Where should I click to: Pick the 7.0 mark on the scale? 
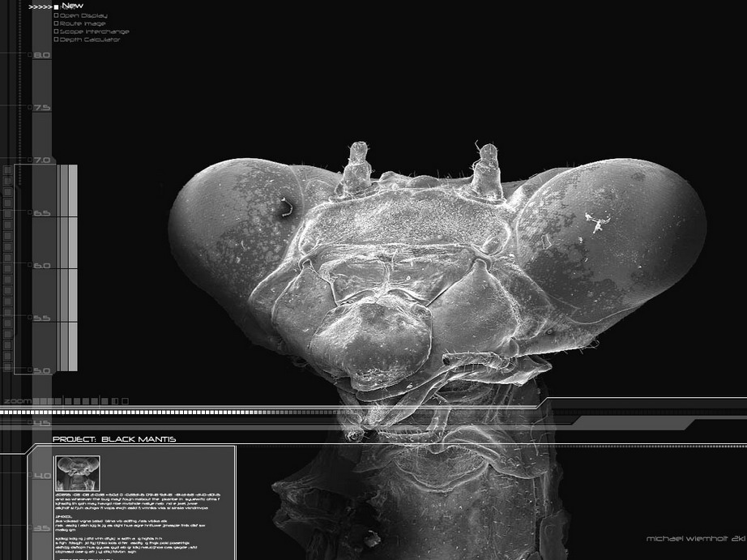click(x=42, y=160)
